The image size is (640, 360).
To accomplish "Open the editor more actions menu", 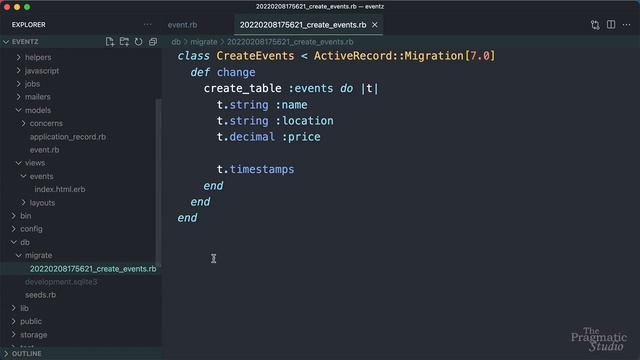I will click(x=626, y=25).
